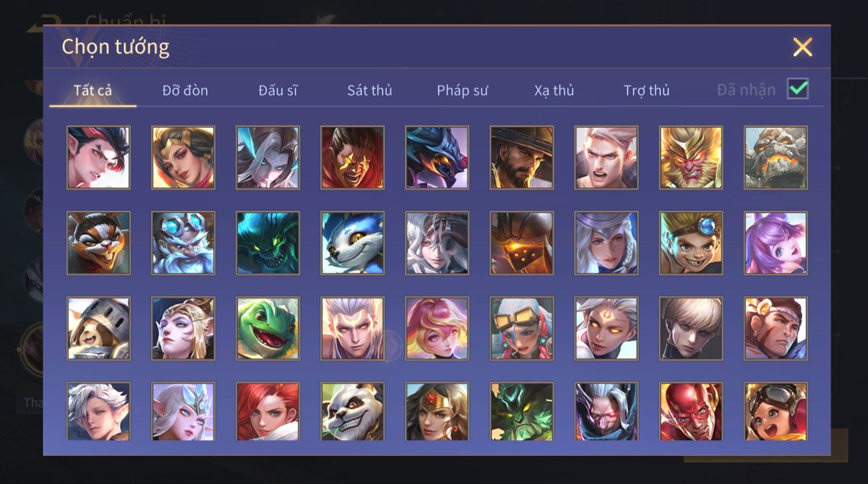
Task: Select the sloth knight in helmet
Action: [x=98, y=328]
